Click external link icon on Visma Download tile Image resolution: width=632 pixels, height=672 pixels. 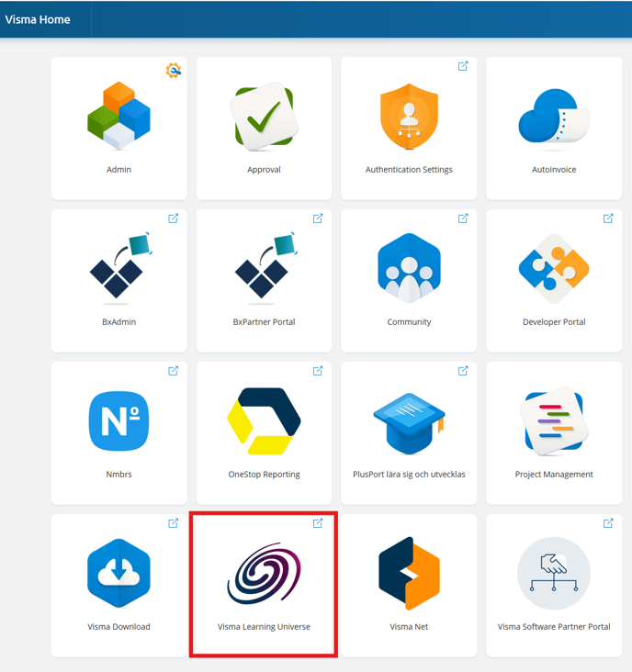click(174, 523)
